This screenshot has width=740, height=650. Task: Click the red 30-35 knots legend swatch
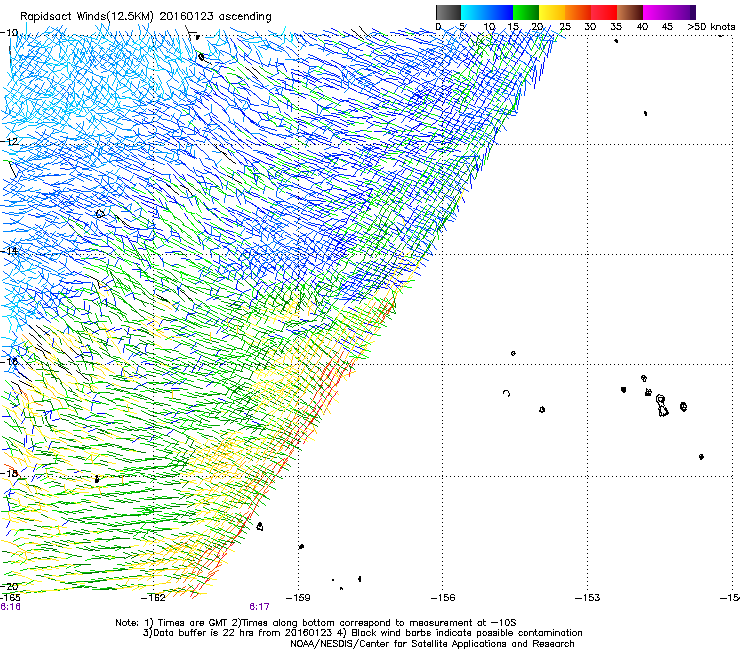[604, 12]
